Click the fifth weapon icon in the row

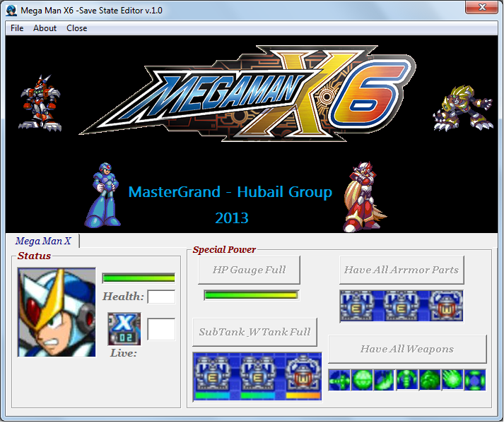(430, 380)
